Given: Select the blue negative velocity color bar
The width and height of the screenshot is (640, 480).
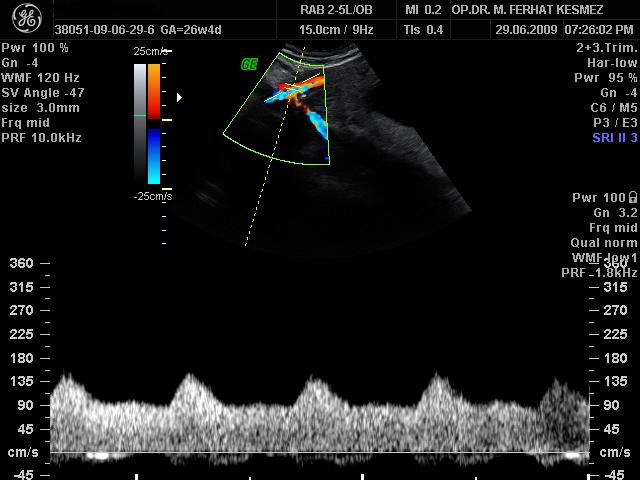Looking at the screenshot, I should point(153,156).
